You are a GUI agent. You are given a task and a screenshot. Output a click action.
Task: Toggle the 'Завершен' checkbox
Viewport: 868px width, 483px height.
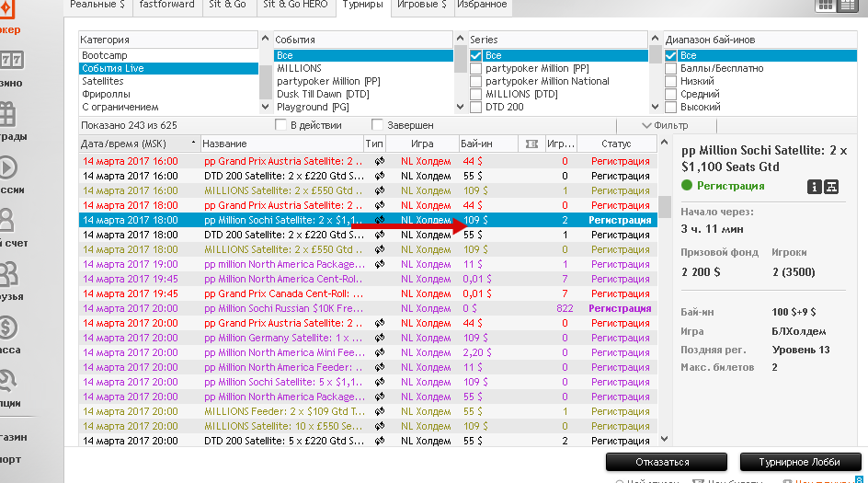coord(378,125)
